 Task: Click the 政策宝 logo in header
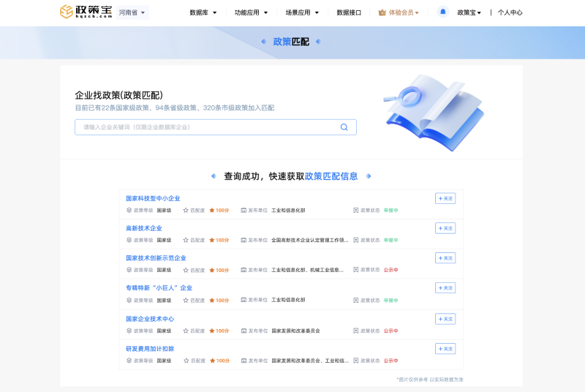[86, 12]
